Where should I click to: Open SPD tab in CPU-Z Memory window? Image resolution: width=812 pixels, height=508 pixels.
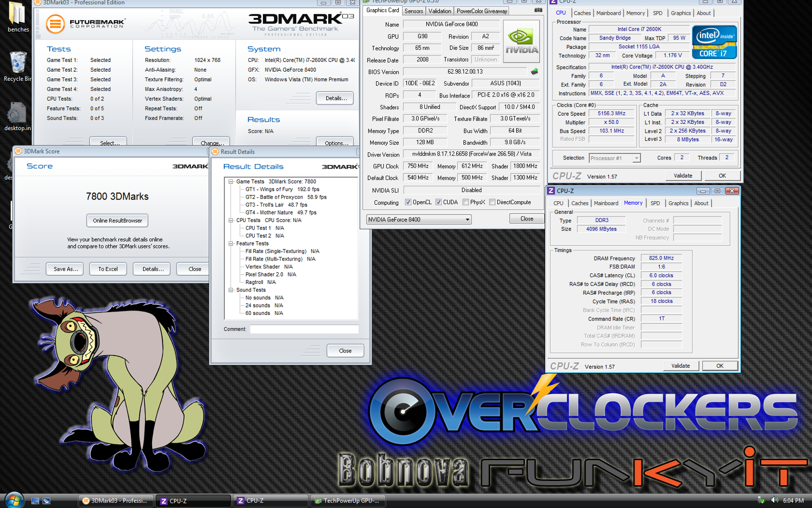pos(655,203)
